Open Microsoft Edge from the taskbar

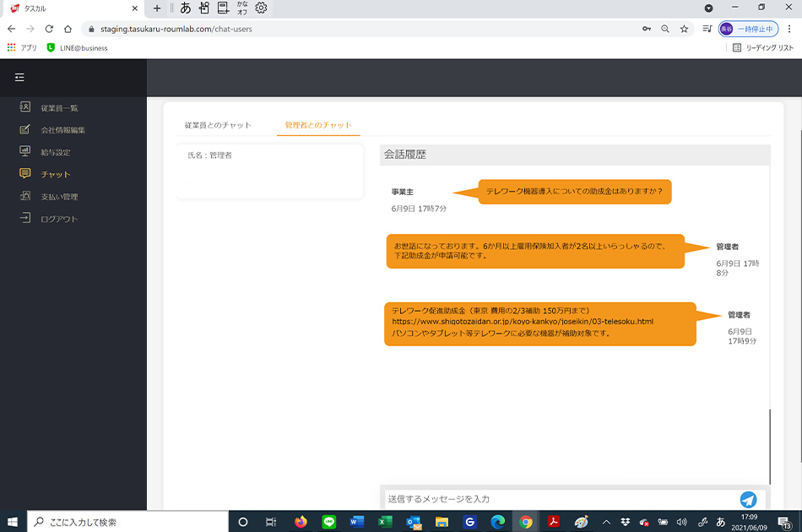(498, 522)
